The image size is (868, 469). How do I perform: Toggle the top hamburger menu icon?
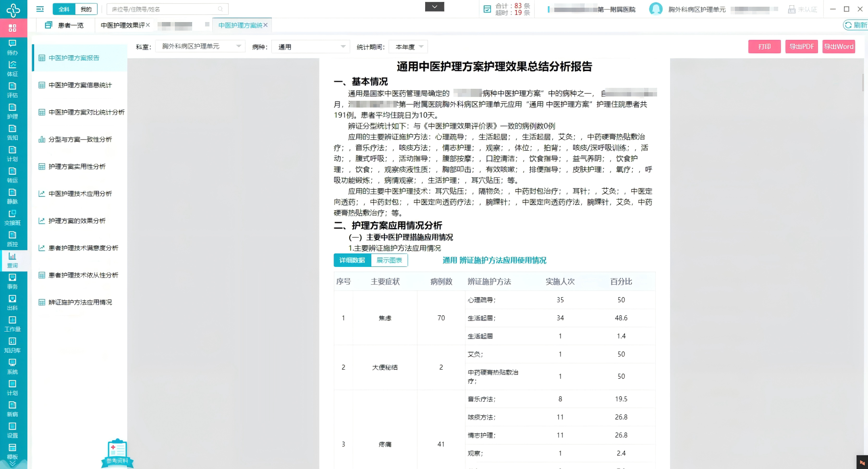[40, 9]
